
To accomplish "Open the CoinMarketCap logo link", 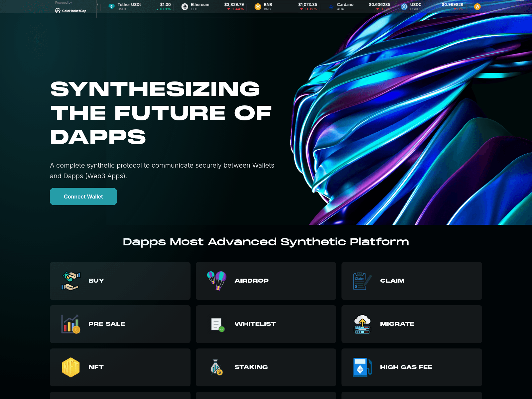I will (x=71, y=11).
